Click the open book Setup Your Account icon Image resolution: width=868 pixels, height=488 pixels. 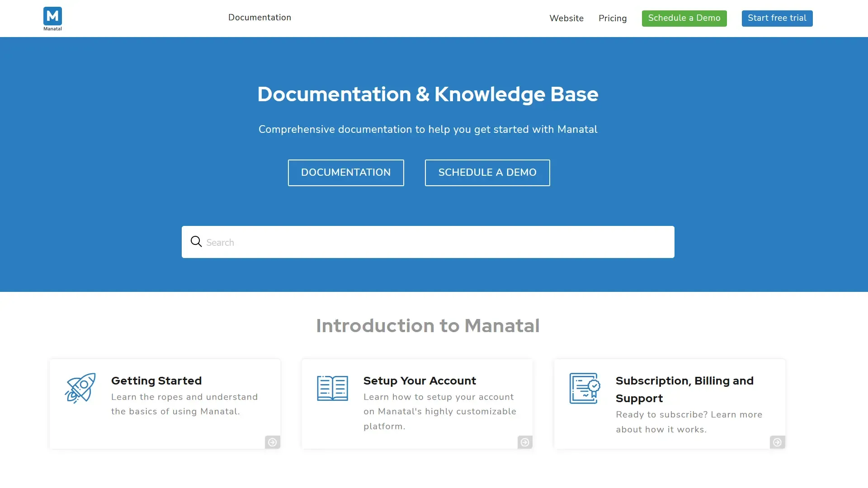click(332, 388)
